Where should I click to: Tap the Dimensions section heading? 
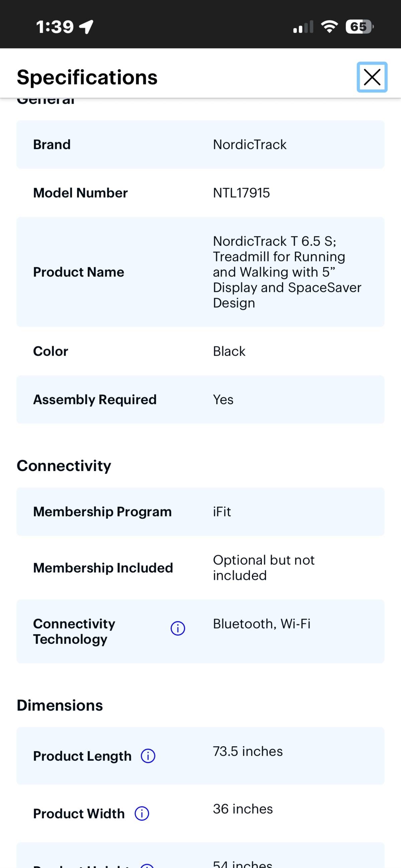[x=60, y=705]
